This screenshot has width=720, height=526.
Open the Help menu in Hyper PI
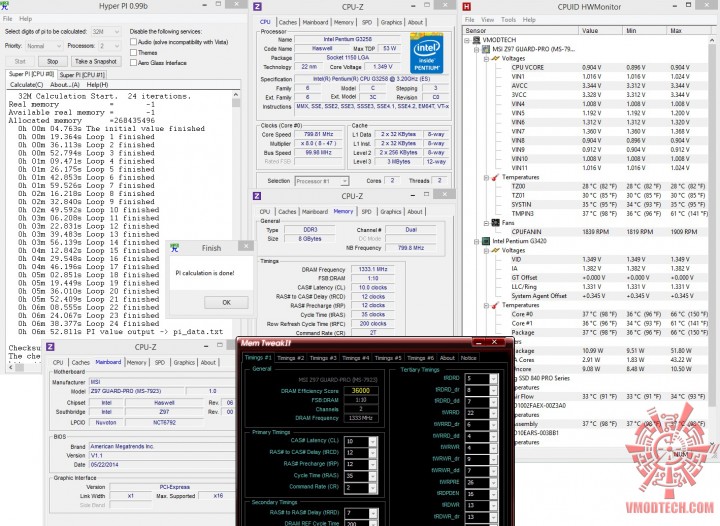(26, 19)
